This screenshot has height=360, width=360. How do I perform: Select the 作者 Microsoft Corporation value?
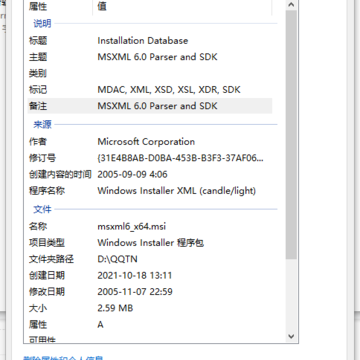(146, 142)
